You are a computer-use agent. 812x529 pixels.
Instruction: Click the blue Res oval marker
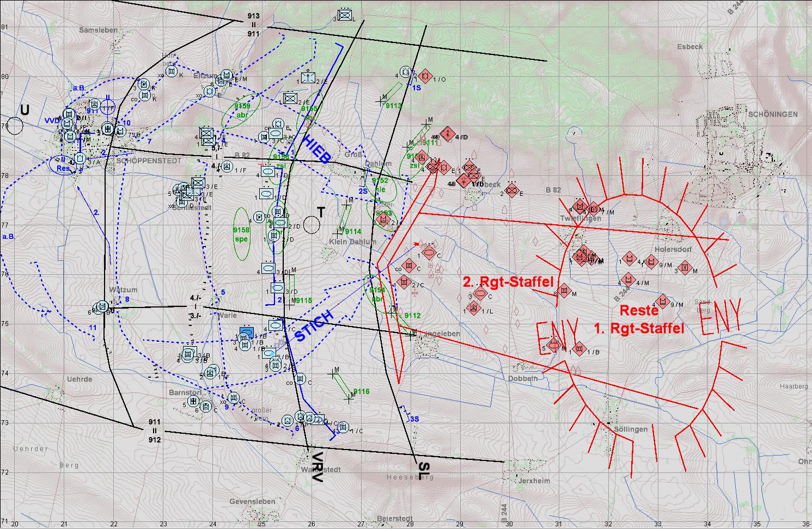point(63,165)
